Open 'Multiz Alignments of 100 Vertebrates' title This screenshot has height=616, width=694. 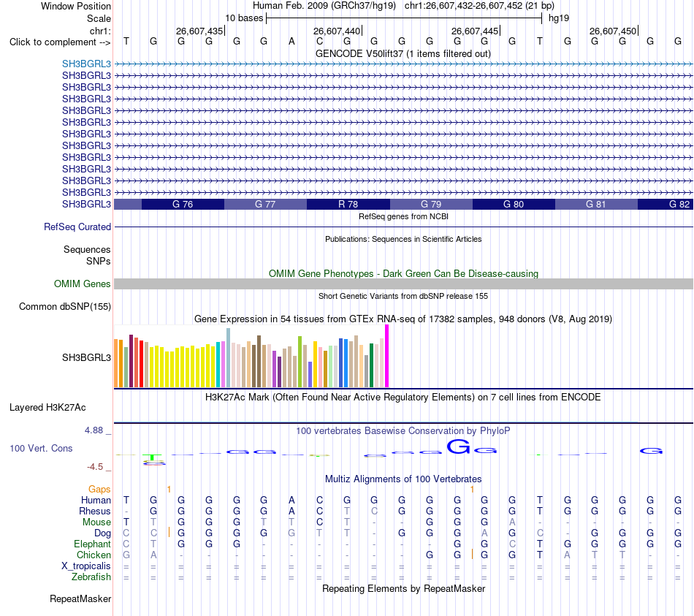tap(403, 479)
